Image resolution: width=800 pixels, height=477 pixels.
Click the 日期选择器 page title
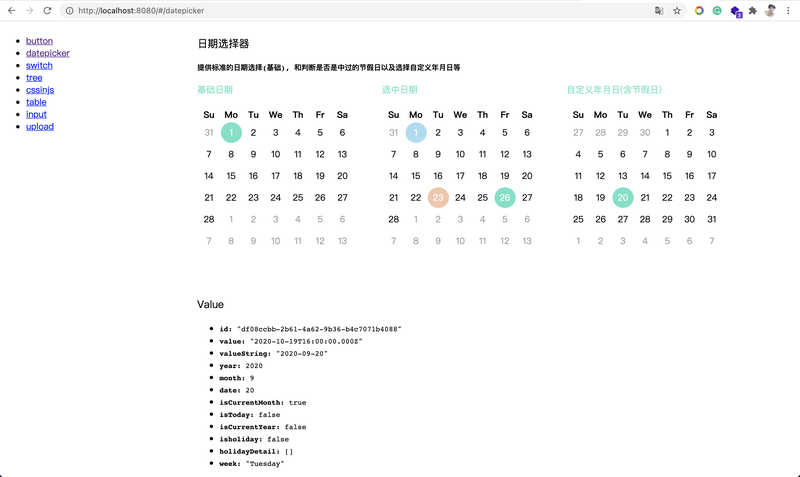[223, 44]
